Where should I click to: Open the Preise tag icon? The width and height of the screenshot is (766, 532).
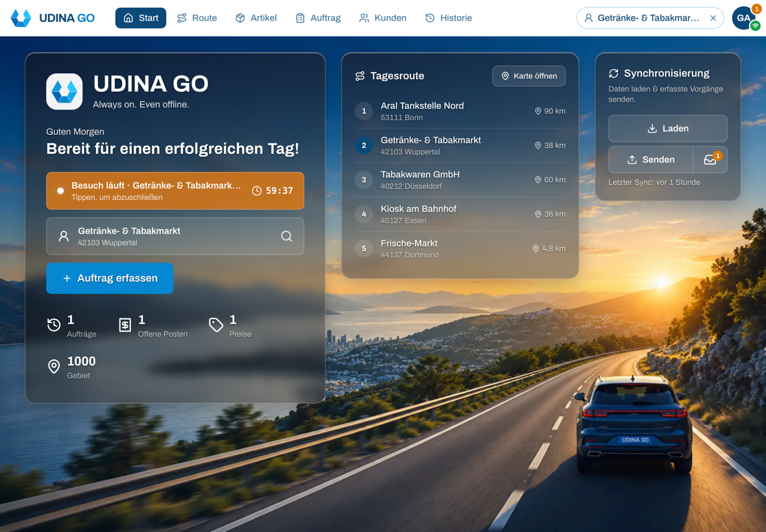pyautogui.click(x=216, y=324)
